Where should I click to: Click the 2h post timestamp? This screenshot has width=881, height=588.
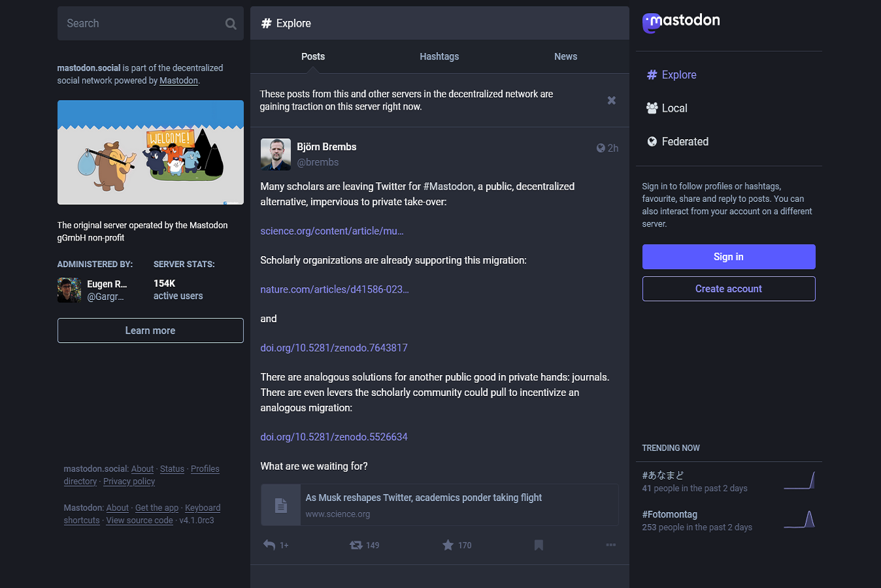613,148
